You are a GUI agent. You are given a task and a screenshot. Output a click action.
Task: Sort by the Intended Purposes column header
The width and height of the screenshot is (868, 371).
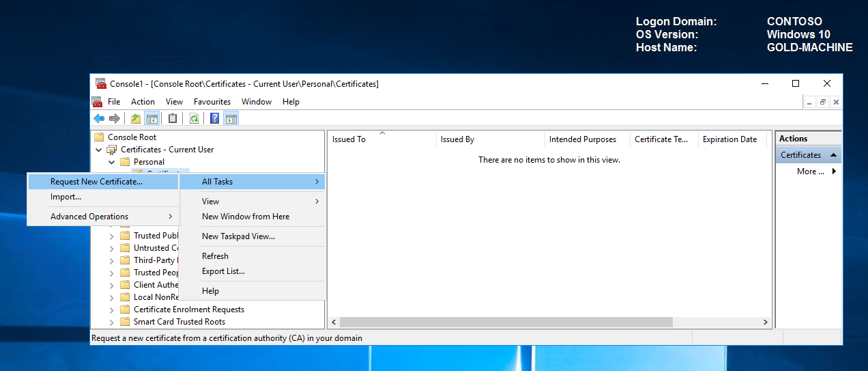(x=588, y=139)
